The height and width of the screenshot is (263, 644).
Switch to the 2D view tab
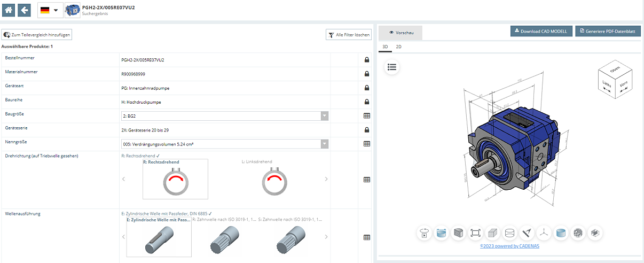398,47
